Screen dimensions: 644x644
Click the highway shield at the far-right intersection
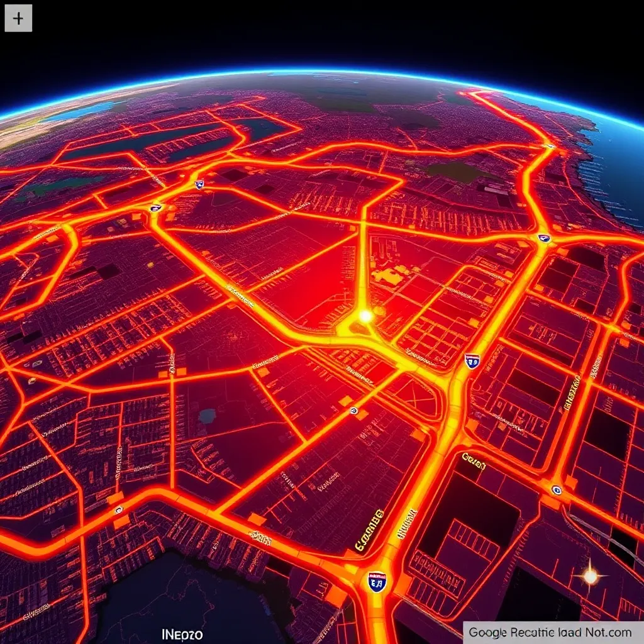(x=544, y=238)
